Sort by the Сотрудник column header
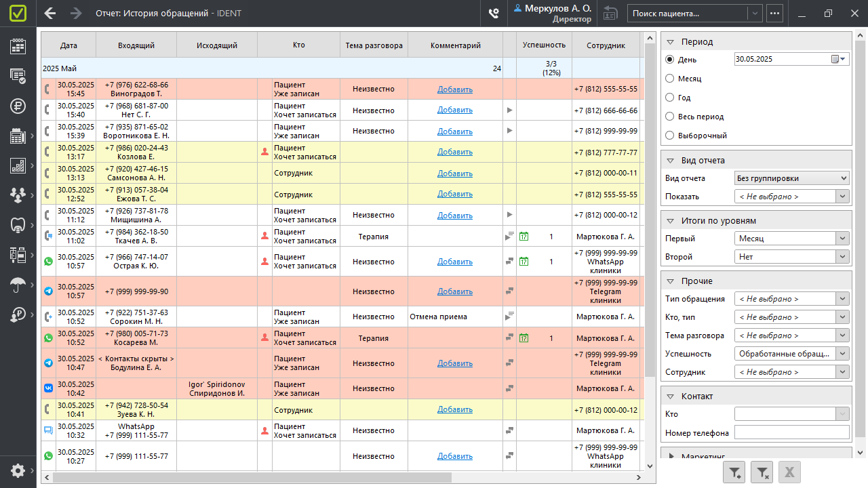 [606, 45]
